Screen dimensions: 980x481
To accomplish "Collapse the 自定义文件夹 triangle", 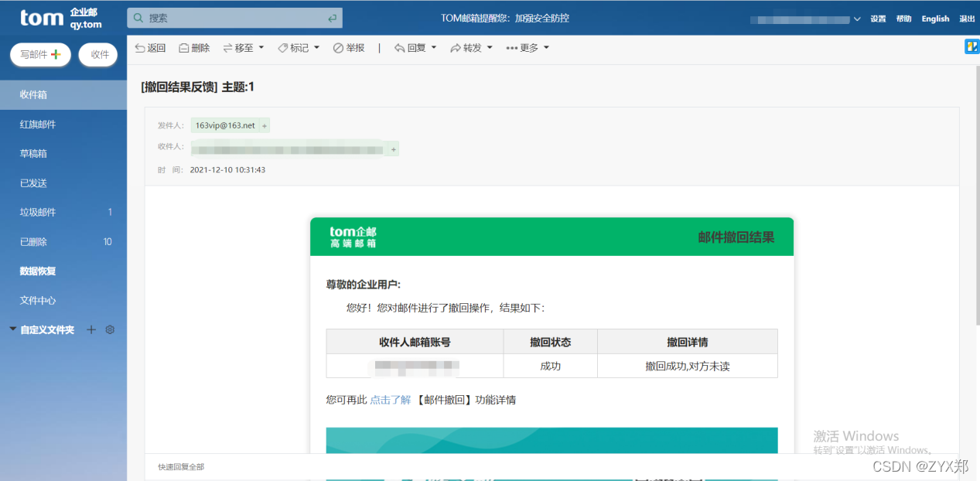I will click(x=12, y=329).
